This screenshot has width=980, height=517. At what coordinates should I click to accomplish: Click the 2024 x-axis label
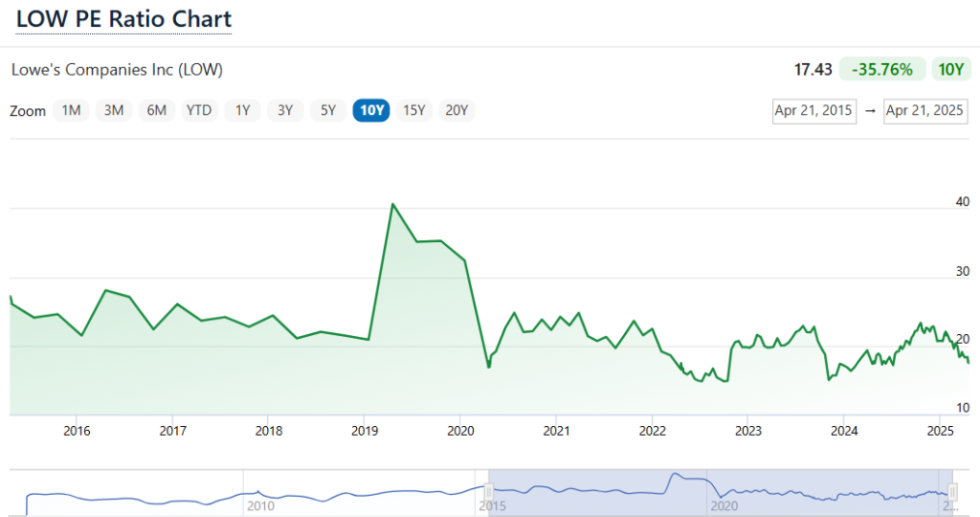coord(844,431)
